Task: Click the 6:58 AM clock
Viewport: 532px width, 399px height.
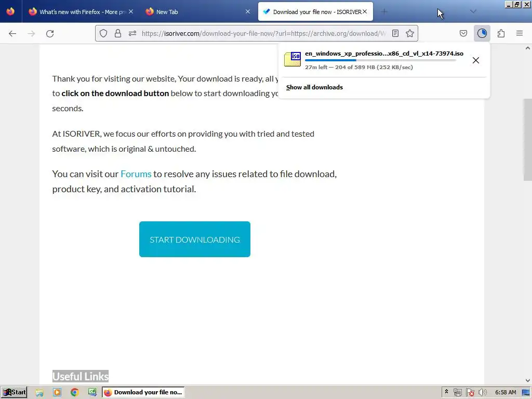Action: tap(506, 392)
